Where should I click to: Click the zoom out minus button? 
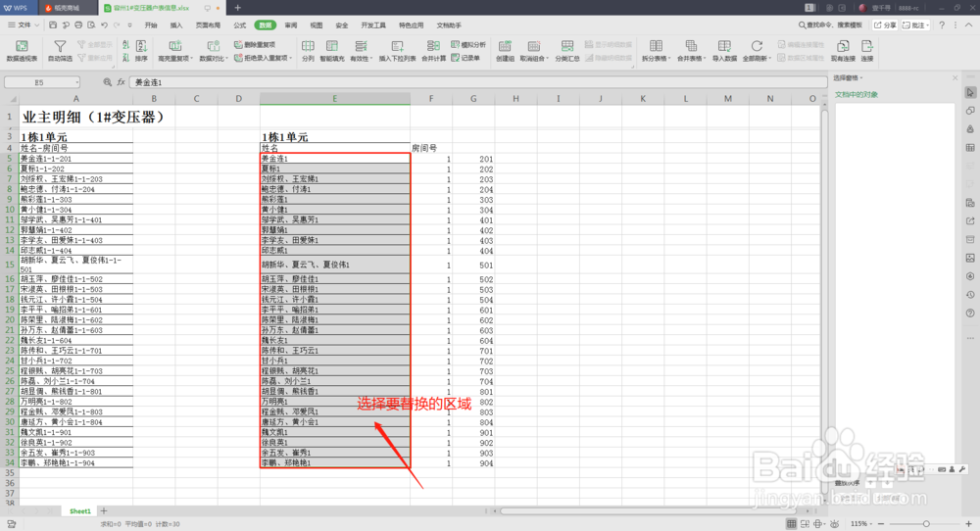881,523
